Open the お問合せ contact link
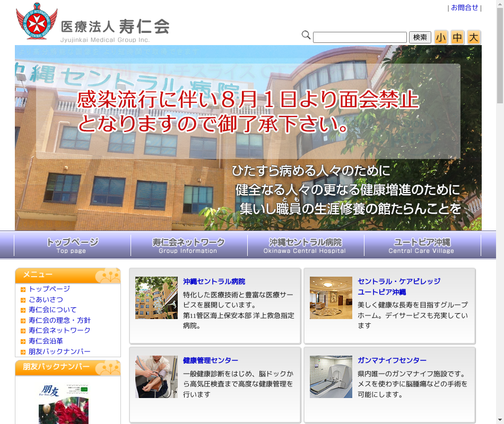Screen dimensions: 504x424 [x=465, y=8]
